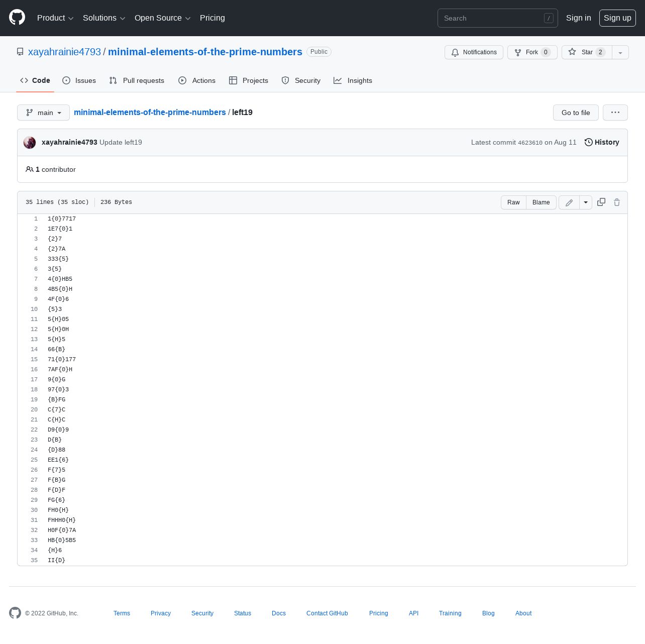Screen dimensions: 645x644
Task: Open the Issues tab
Action: tap(79, 80)
